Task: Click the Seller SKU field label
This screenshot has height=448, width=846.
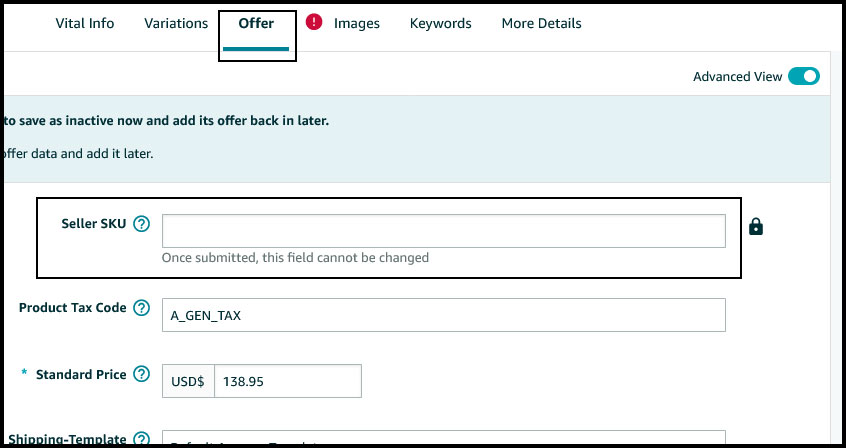Action: point(94,224)
